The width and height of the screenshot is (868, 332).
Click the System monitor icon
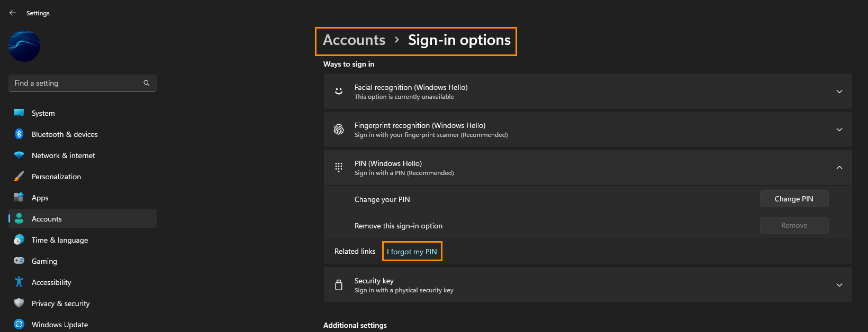(x=19, y=113)
